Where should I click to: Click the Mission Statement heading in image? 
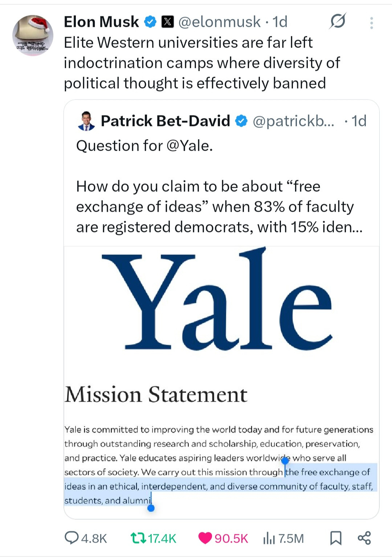(x=156, y=394)
